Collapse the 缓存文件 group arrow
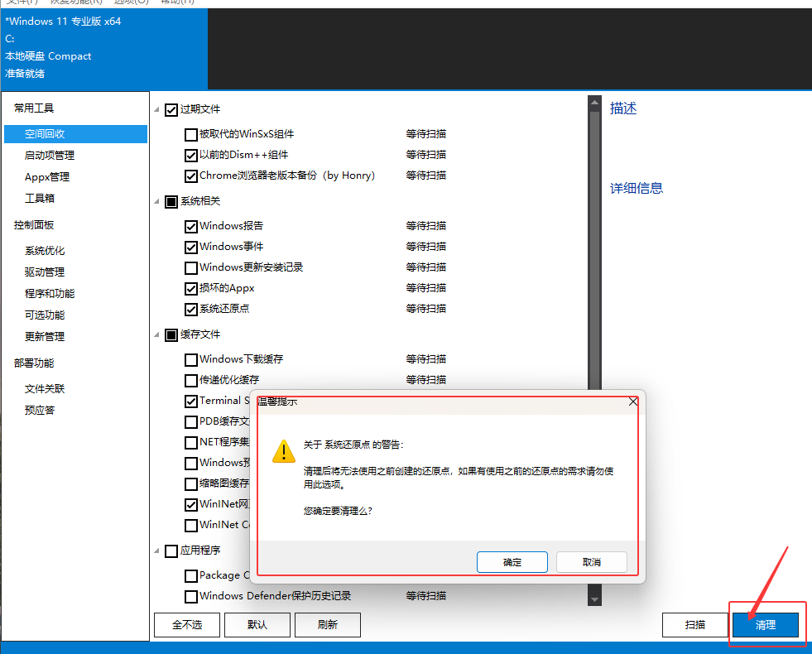Screen dimensions: 812x654 coord(157,335)
